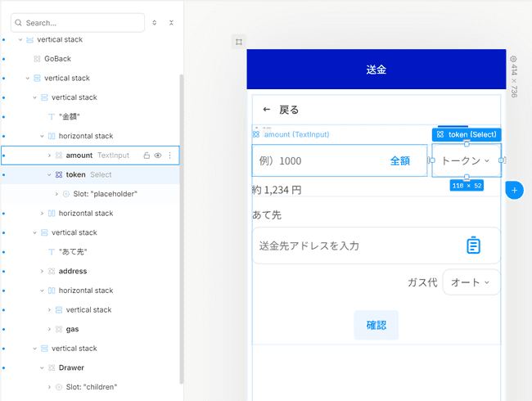The image size is (532, 401).
Task: Click the ガス代 label
Action: click(422, 282)
